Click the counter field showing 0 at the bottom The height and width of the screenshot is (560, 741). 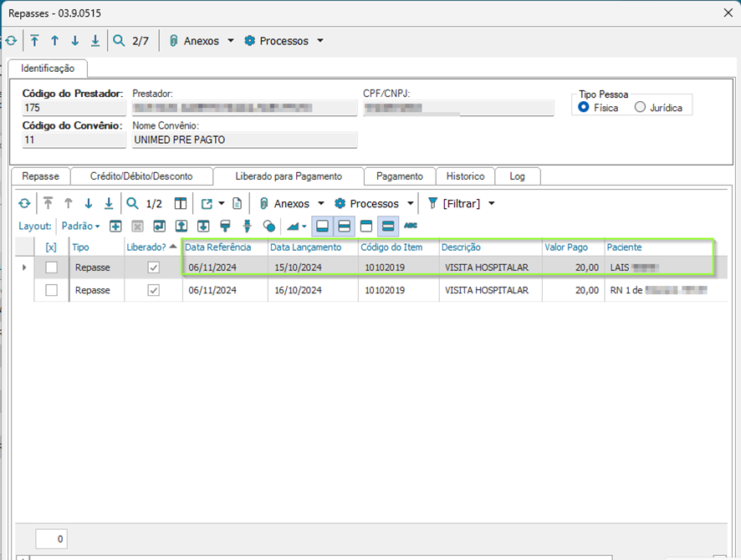click(x=51, y=539)
